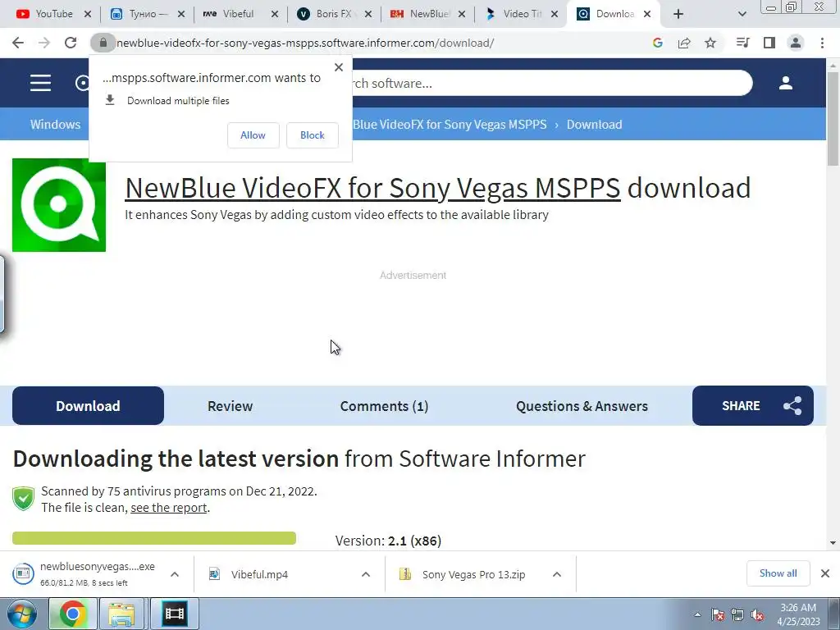Click the green download progress bar
The width and height of the screenshot is (840, 630).
[154, 538]
